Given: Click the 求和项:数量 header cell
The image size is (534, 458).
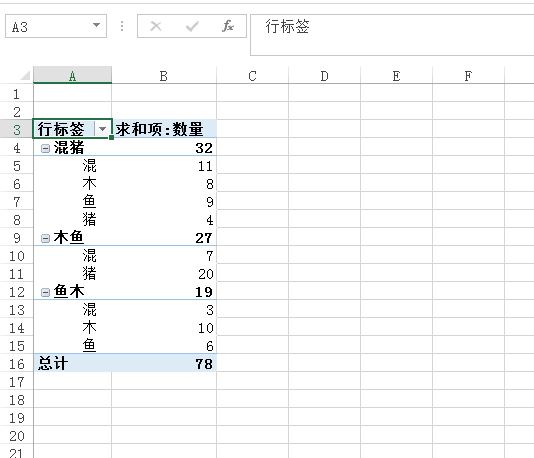Looking at the screenshot, I should pyautogui.click(x=164, y=129).
